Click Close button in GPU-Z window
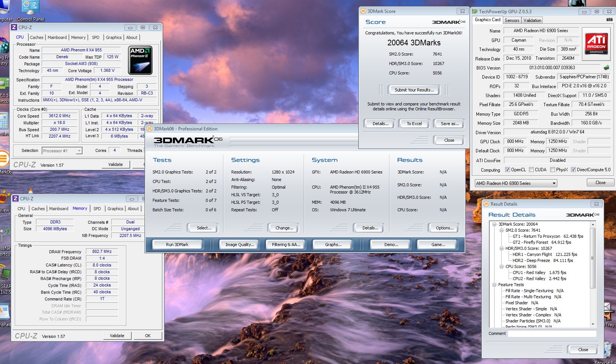 click(x=600, y=183)
